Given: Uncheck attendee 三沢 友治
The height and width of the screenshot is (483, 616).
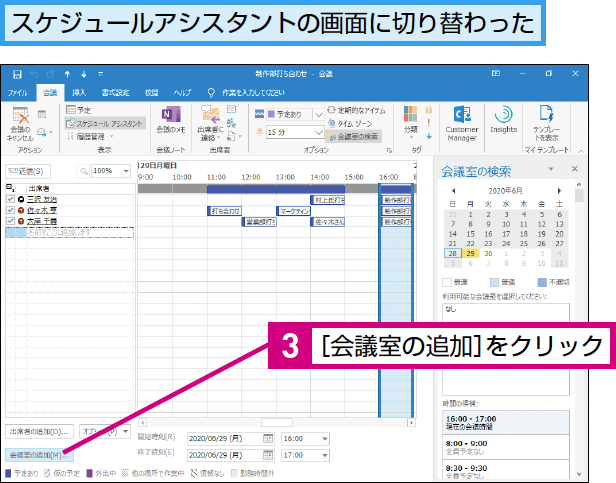Looking at the screenshot, I should click(x=10, y=199).
